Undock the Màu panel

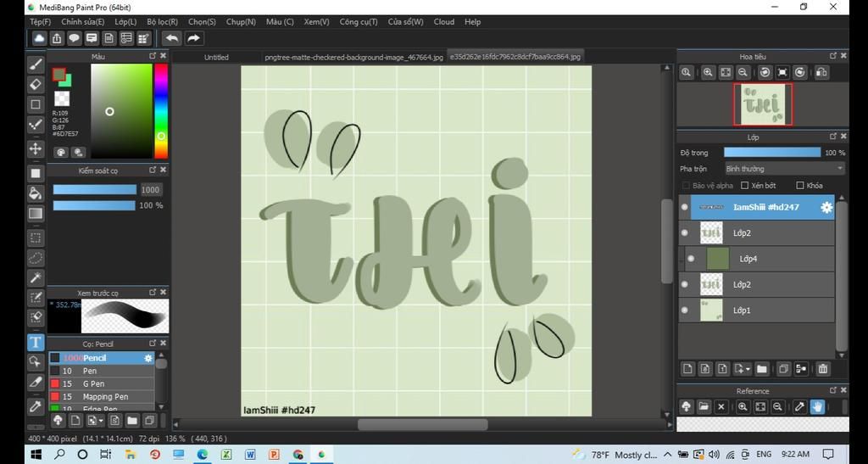click(x=153, y=56)
